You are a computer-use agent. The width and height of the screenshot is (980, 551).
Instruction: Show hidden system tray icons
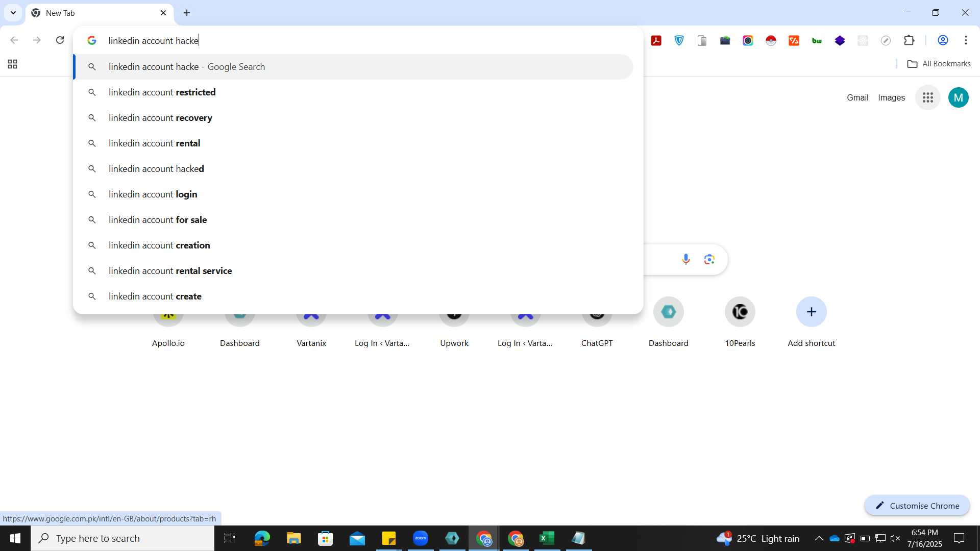click(819, 538)
